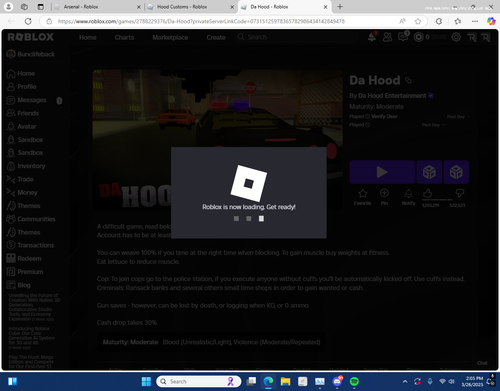
Task: Open Inventory in the sidebar
Action: 26,166
